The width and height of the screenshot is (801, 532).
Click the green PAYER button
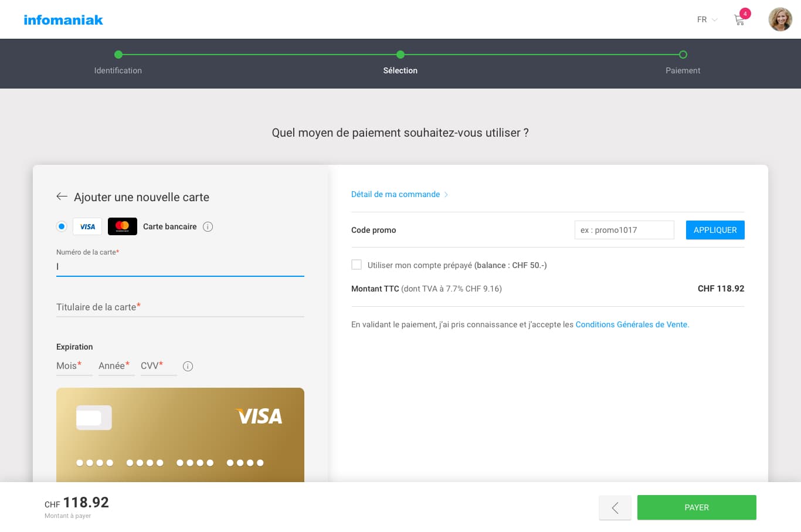(x=697, y=507)
